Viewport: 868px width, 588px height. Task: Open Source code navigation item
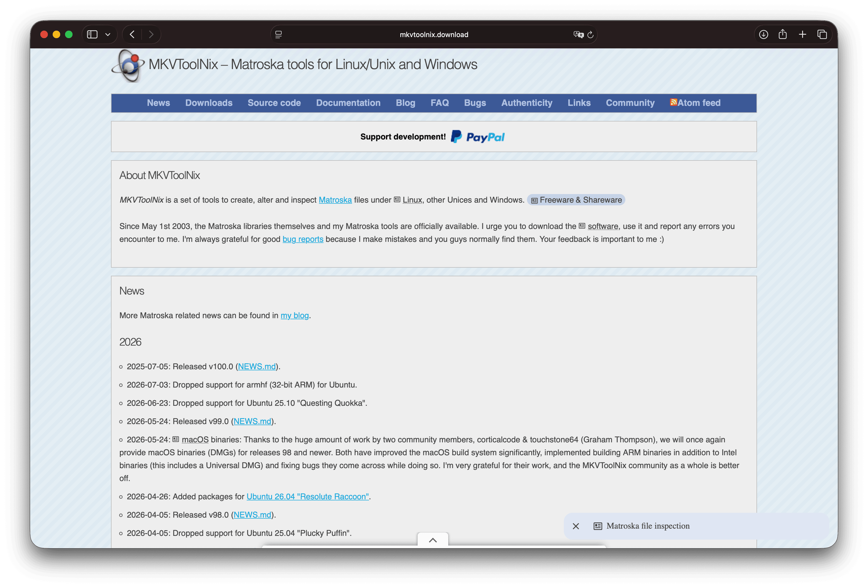274,103
